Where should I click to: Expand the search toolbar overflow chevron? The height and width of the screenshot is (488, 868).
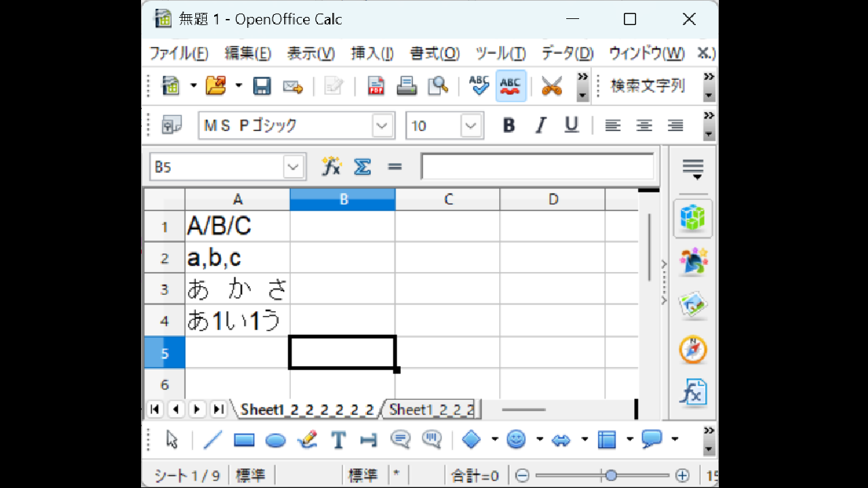click(x=709, y=86)
